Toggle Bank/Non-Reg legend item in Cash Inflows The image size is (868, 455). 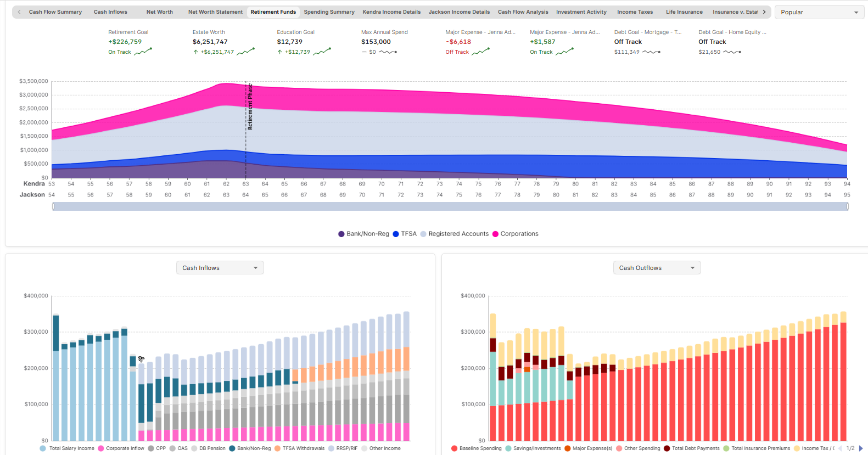(x=250, y=448)
